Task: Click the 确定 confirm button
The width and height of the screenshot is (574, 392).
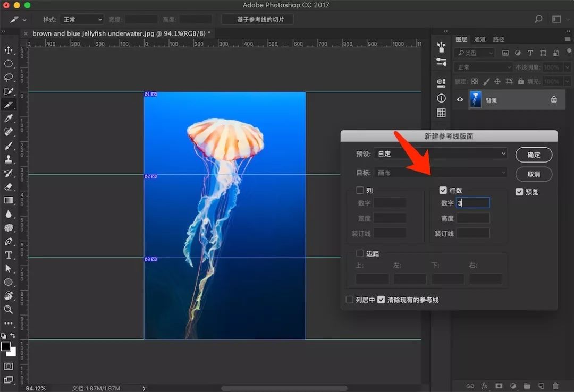Action: pos(534,155)
